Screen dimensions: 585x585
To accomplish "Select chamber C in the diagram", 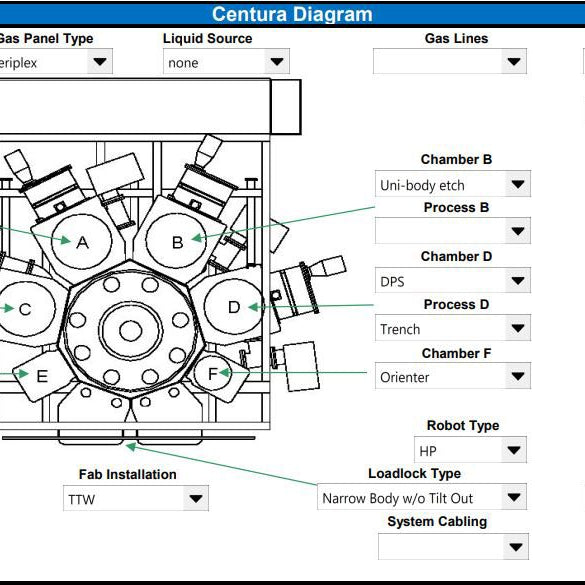I will click(25, 309).
